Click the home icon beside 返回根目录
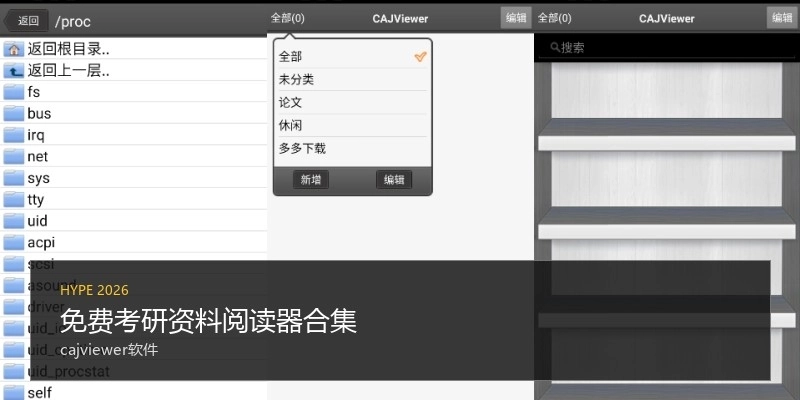 [14, 49]
